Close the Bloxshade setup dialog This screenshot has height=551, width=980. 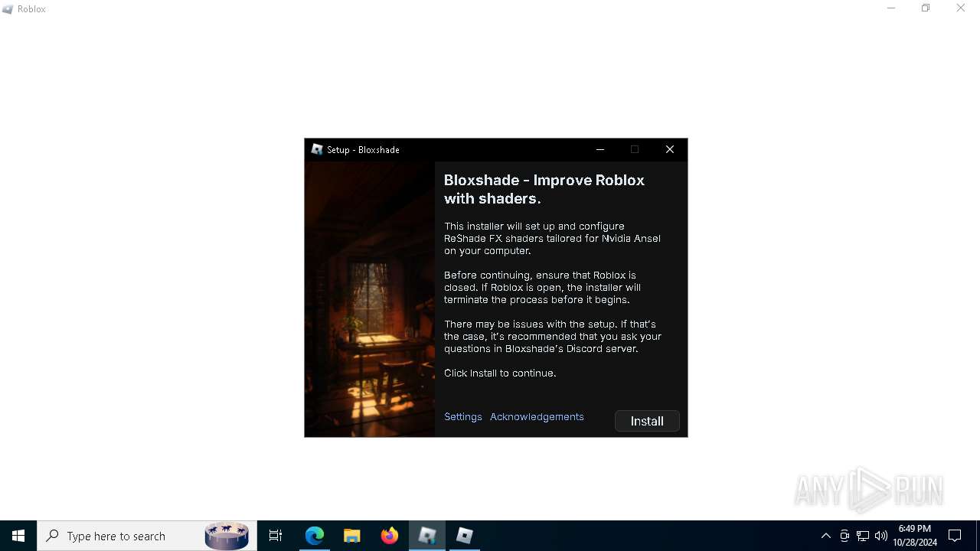coord(670,149)
